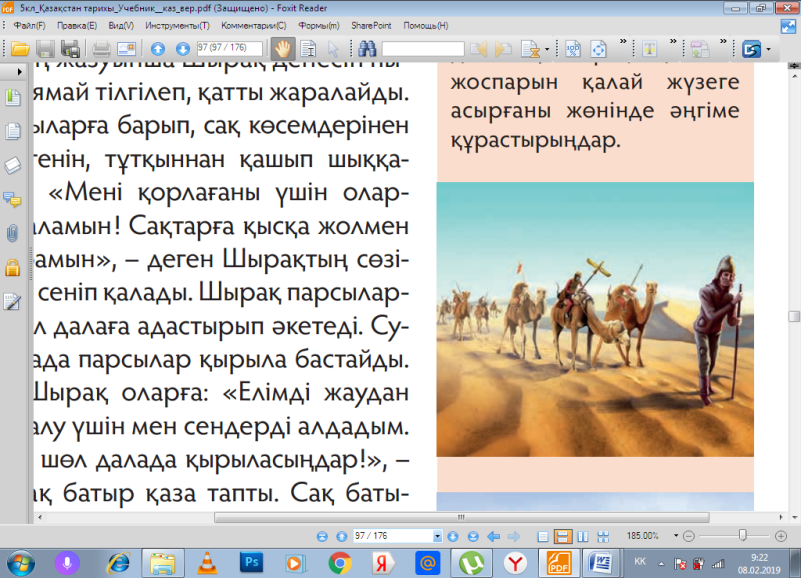Open the skin switcher dropdown arrow
Image resolution: width=801 pixels, height=578 pixels.
click(x=768, y=50)
